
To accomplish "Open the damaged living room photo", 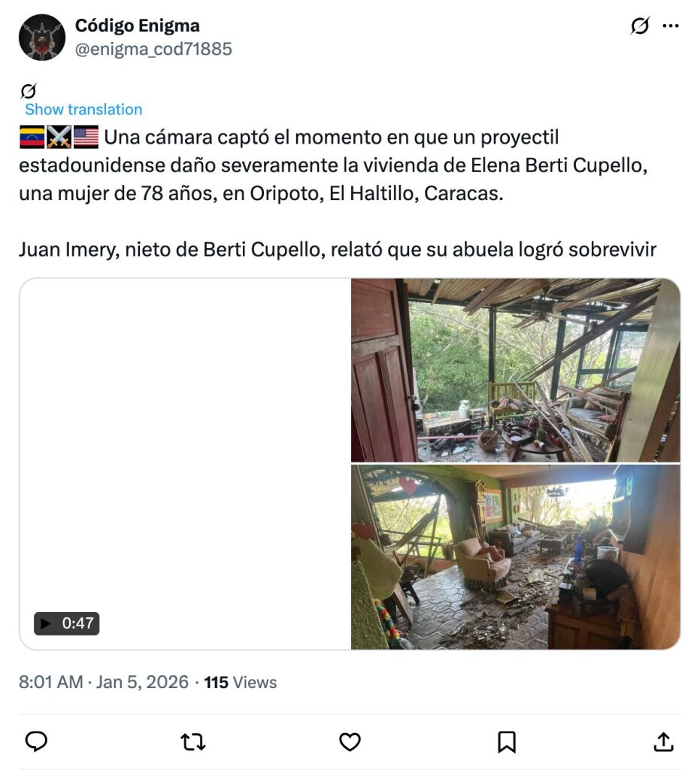I will [x=516, y=557].
